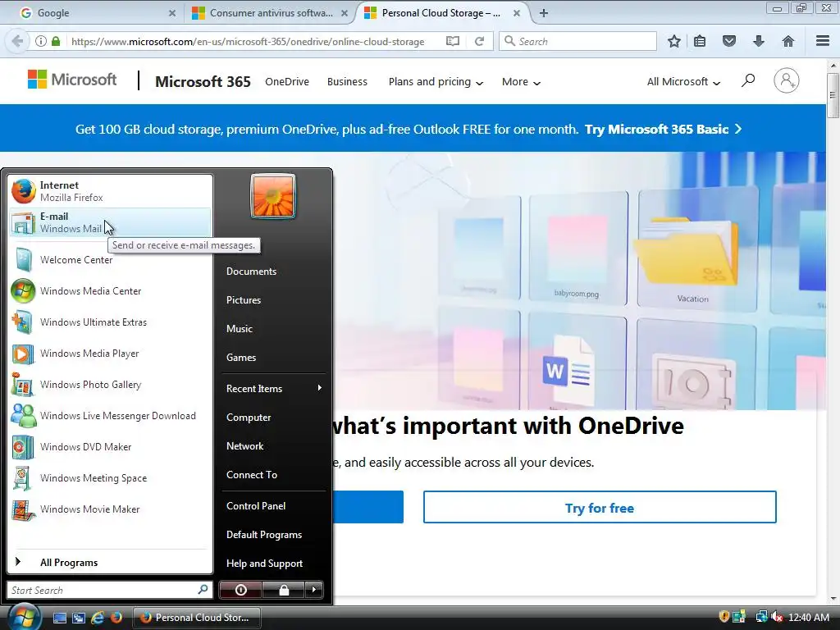The width and height of the screenshot is (840, 630).
Task: Open Internet Explorer quick launch icon
Action: pos(98,618)
